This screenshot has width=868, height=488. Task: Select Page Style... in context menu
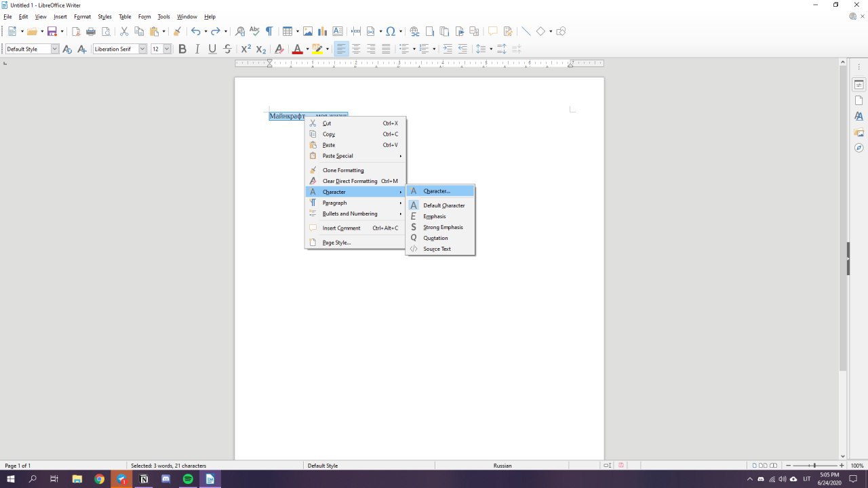tap(355, 243)
